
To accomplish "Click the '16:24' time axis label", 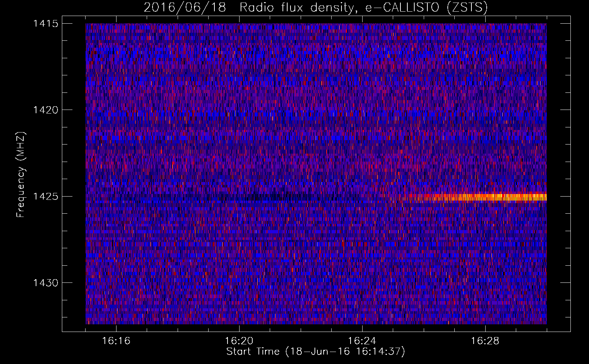I will coord(362,341).
